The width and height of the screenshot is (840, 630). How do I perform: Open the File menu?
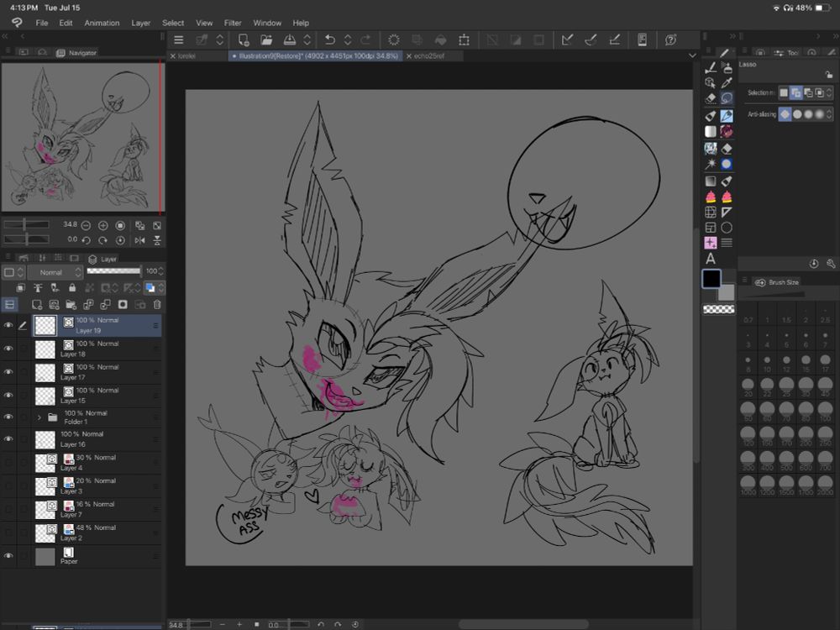(x=42, y=23)
